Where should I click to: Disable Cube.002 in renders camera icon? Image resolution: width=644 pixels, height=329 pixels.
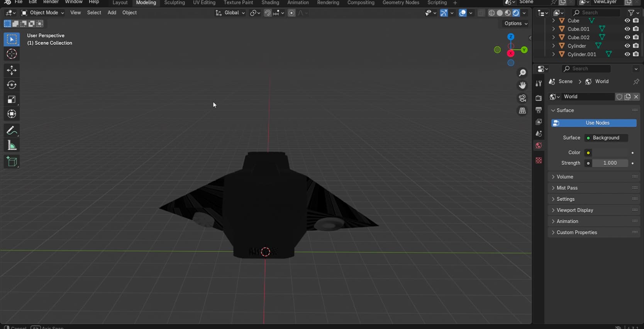click(x=636, y=38)
